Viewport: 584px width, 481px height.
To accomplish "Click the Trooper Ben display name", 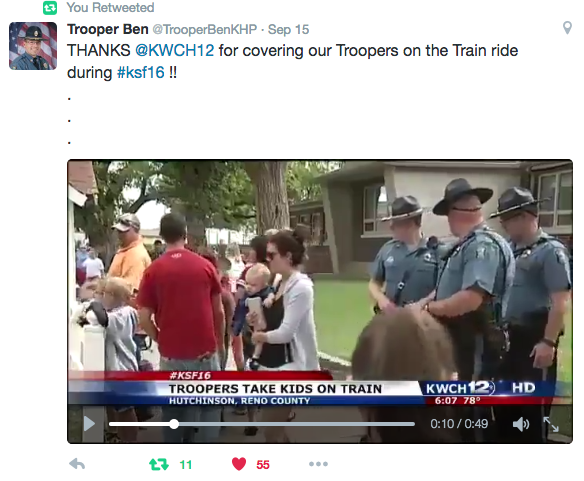I will pos(108,29).
